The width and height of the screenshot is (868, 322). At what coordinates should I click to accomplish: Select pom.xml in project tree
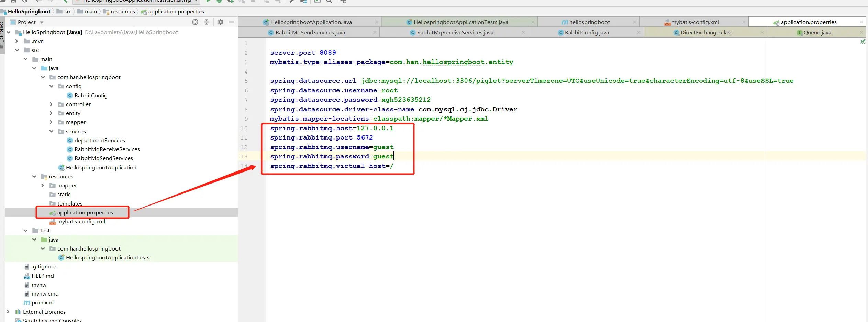pyautogui.click(x=43, y=302)
